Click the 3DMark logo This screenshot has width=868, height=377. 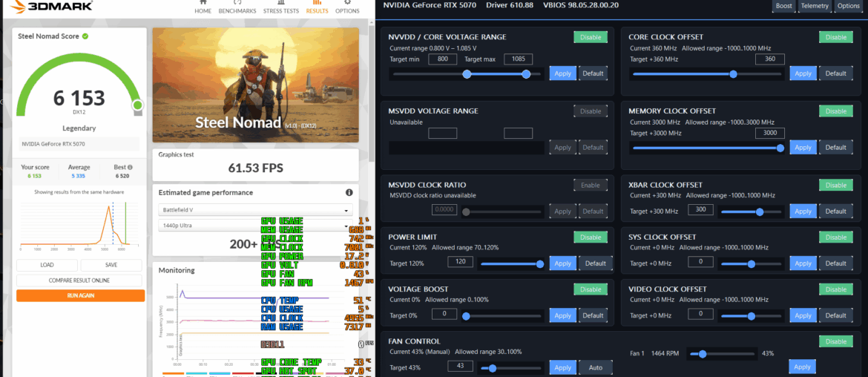[x=50, y=7]
